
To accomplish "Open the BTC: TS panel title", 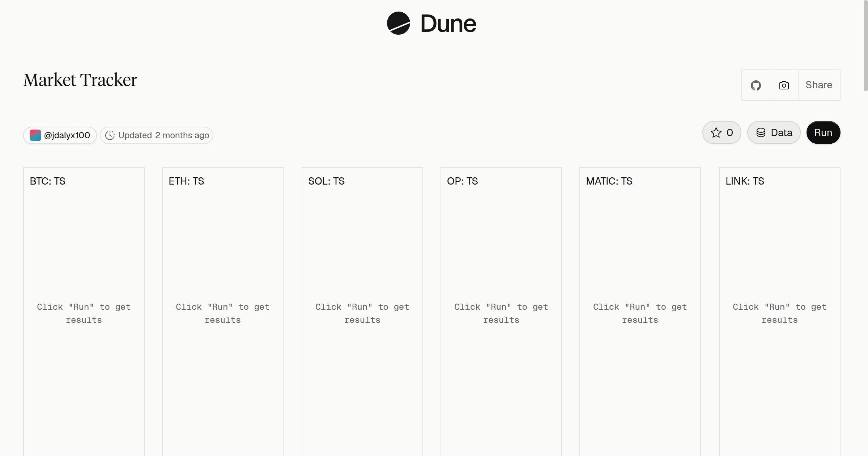I will [x=47, y=181].
